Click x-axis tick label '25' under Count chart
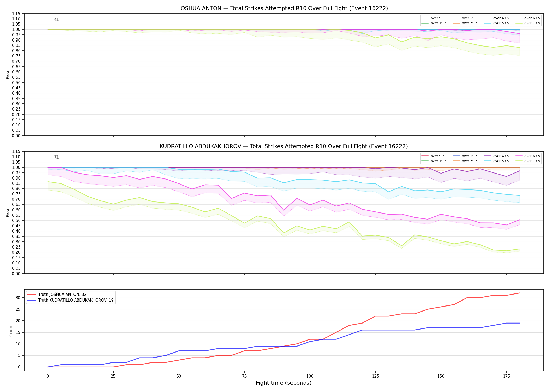Screen dimensions: 549x392 (113, 376)
